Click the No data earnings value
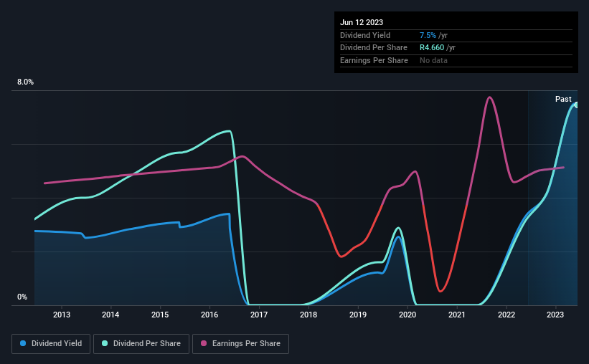 tap(433, 60)
